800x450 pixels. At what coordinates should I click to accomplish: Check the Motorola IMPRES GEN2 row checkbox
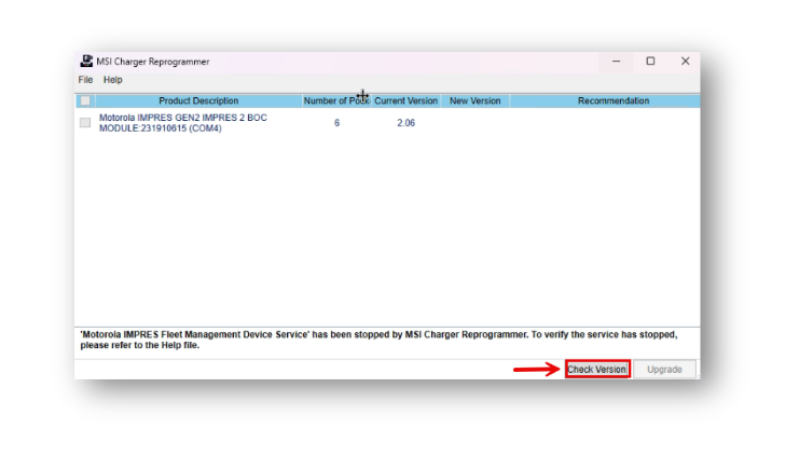point(85,123)
